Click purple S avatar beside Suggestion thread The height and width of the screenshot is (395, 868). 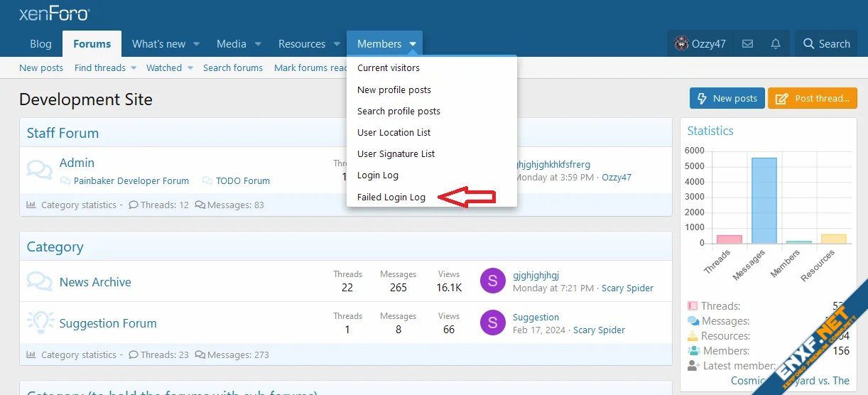tap(492, 323)
